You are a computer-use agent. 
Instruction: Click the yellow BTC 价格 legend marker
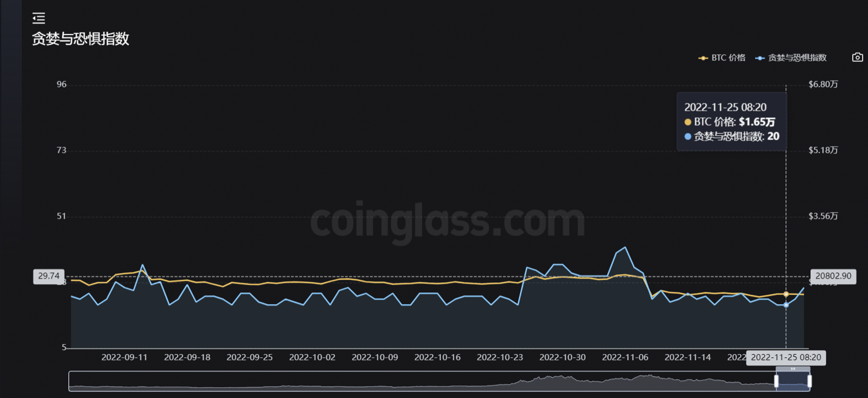point(703,58)
